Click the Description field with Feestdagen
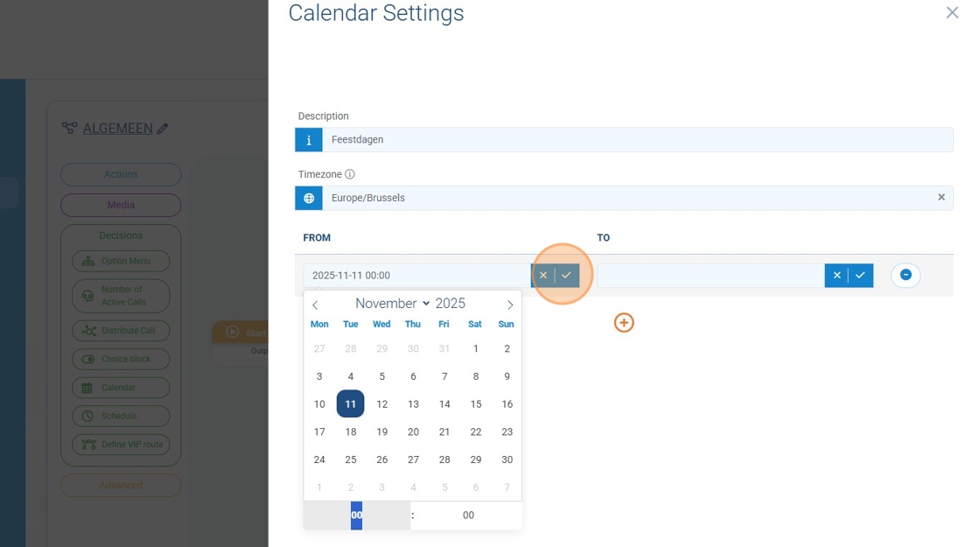 [637, 140]
